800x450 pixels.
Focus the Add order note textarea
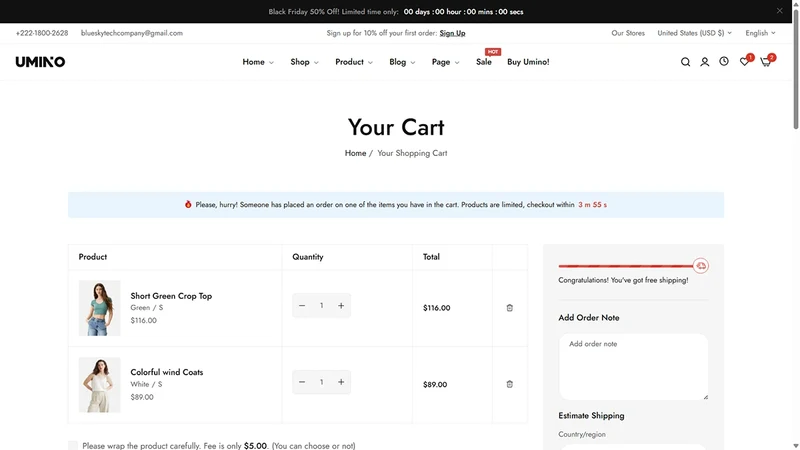coord(633,367)
